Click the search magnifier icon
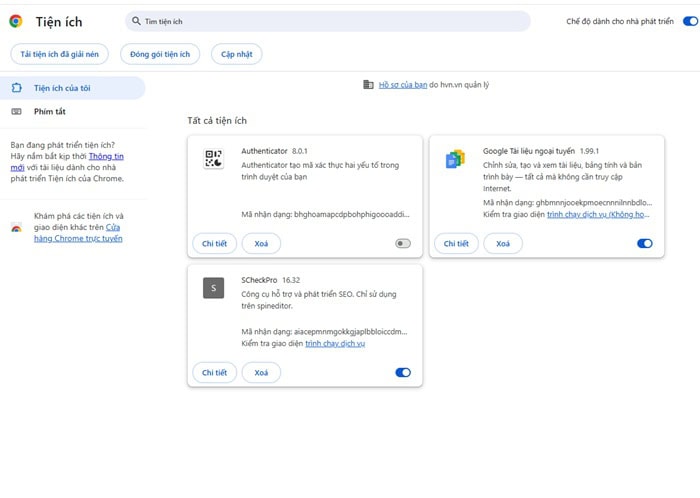This screenshot has width=700, height=498. point(136,21)
